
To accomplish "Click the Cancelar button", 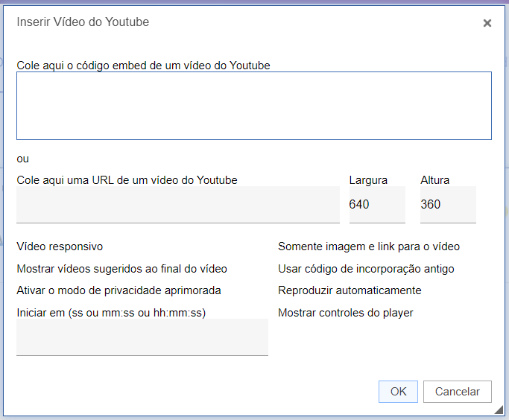I will pos(458,392).
